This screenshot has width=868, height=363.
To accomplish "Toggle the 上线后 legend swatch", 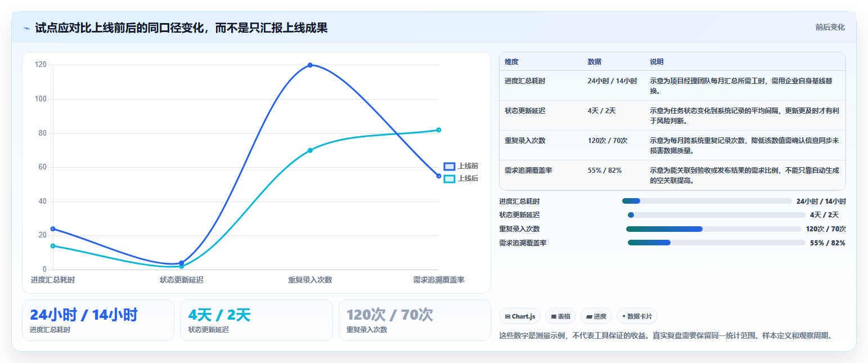I will tap(449, 178).
